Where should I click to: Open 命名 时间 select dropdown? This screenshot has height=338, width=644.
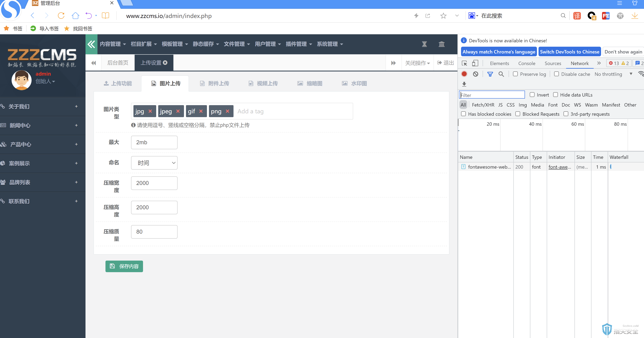[x=154, y=163]
